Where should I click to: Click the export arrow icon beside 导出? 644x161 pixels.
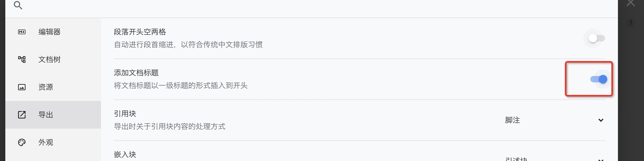[22, 115]
